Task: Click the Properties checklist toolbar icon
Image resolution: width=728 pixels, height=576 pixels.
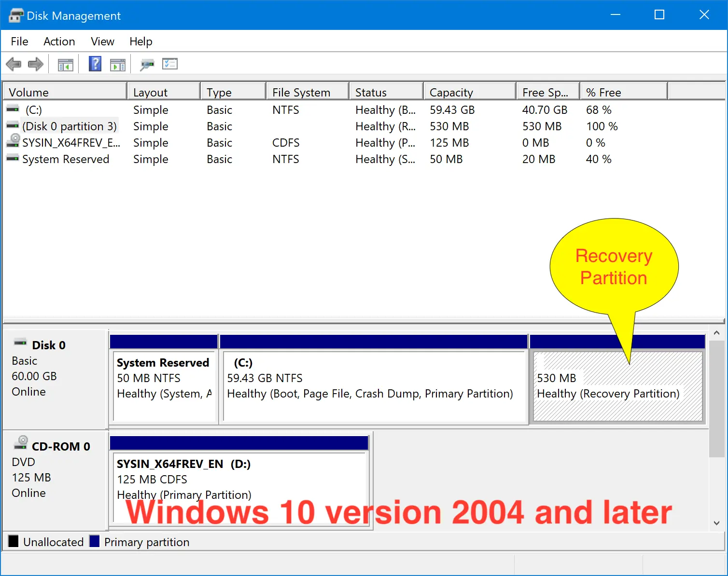Action: coord(170,64)
